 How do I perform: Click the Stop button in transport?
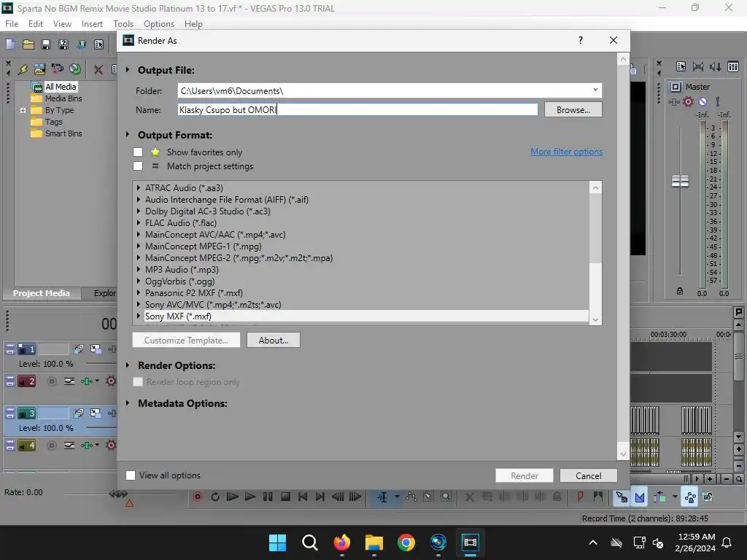pos(285,497)
